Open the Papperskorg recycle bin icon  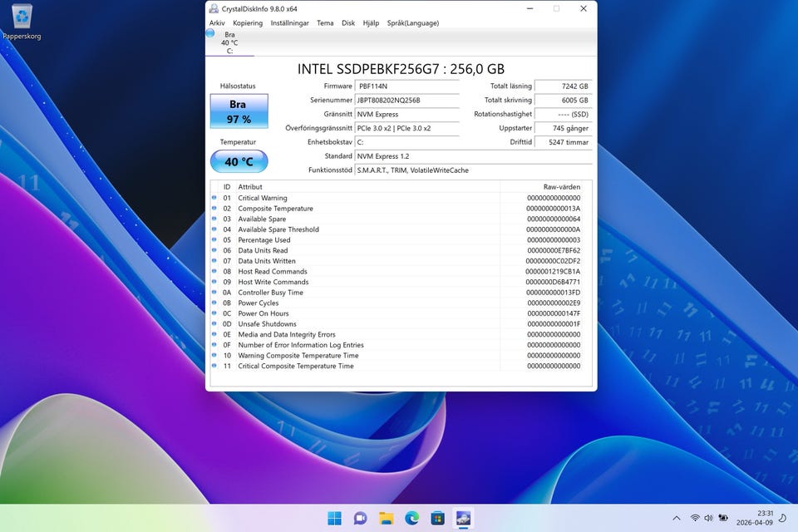click(x=22, y=17)
